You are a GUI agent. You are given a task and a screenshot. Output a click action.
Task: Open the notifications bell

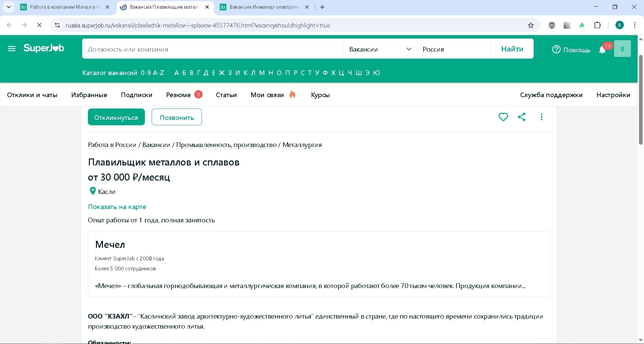[x=602, y=50]
